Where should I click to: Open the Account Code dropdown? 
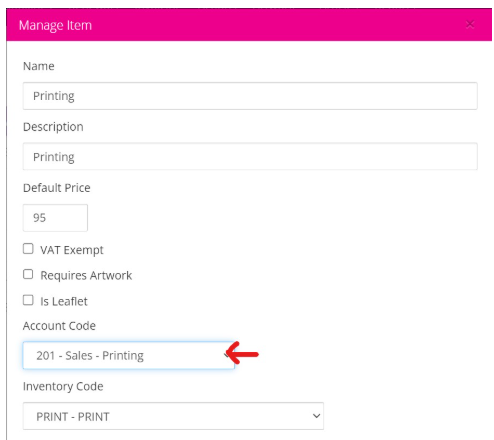(x=129, y=355)
